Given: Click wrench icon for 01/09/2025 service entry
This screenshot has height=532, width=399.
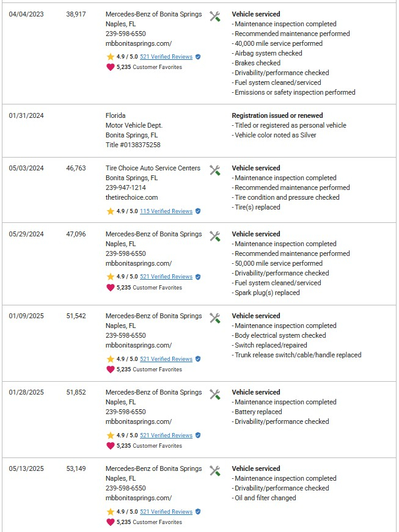Looking at the screenshot, I should (x=214, y=318).
